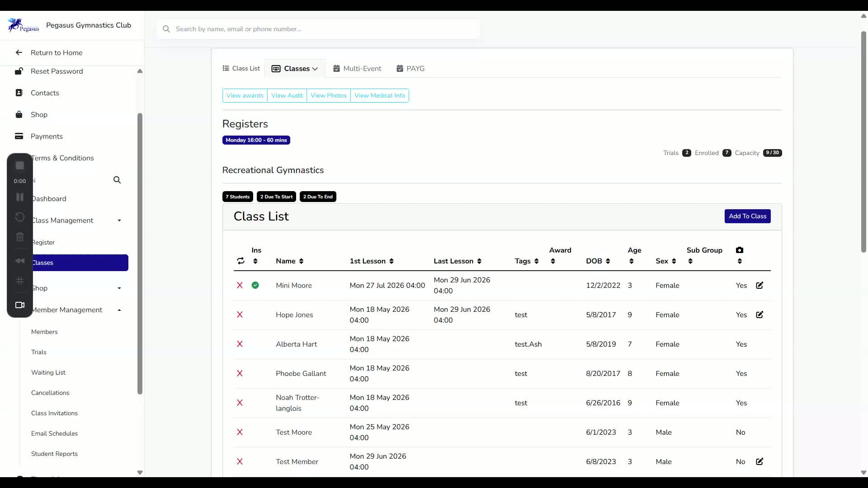Viewport: 868px width, 488px height.
Task: Click the View awards button
Action: pos(245,96)
